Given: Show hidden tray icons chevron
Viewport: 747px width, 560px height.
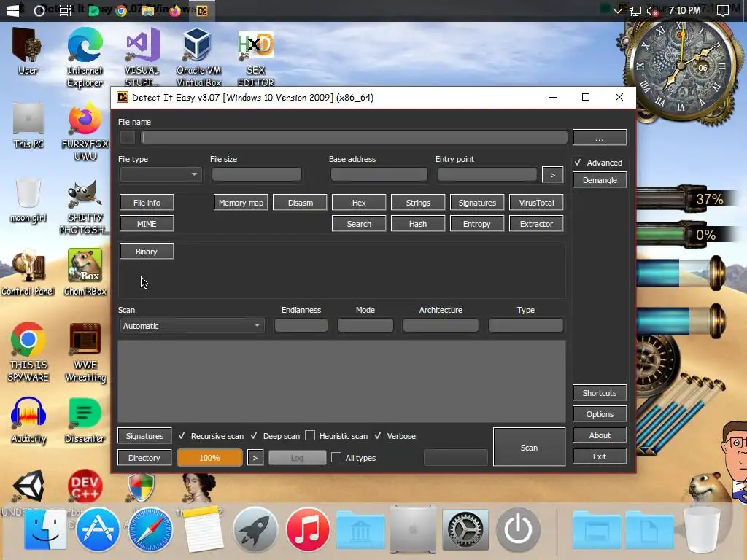Looking at the screenshot, I should (618, 10).
